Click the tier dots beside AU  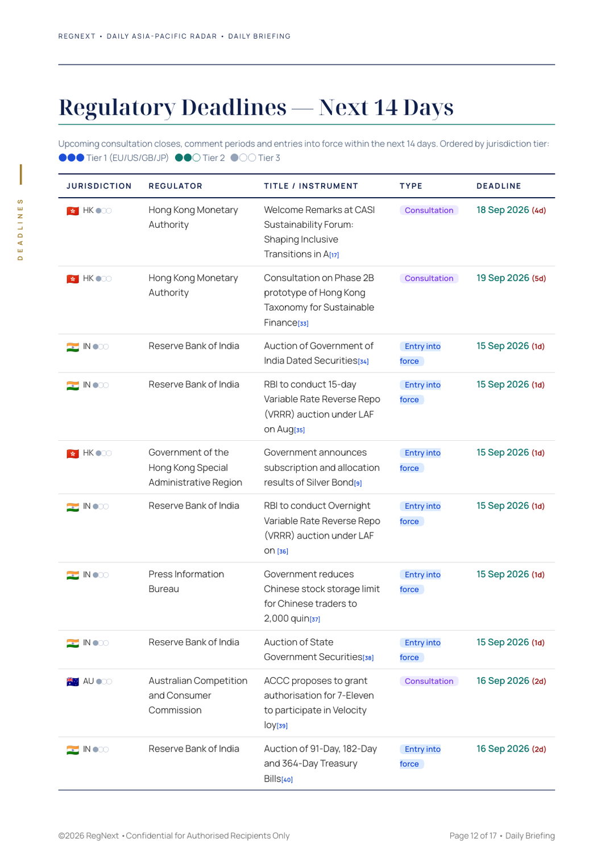(104, 681)
